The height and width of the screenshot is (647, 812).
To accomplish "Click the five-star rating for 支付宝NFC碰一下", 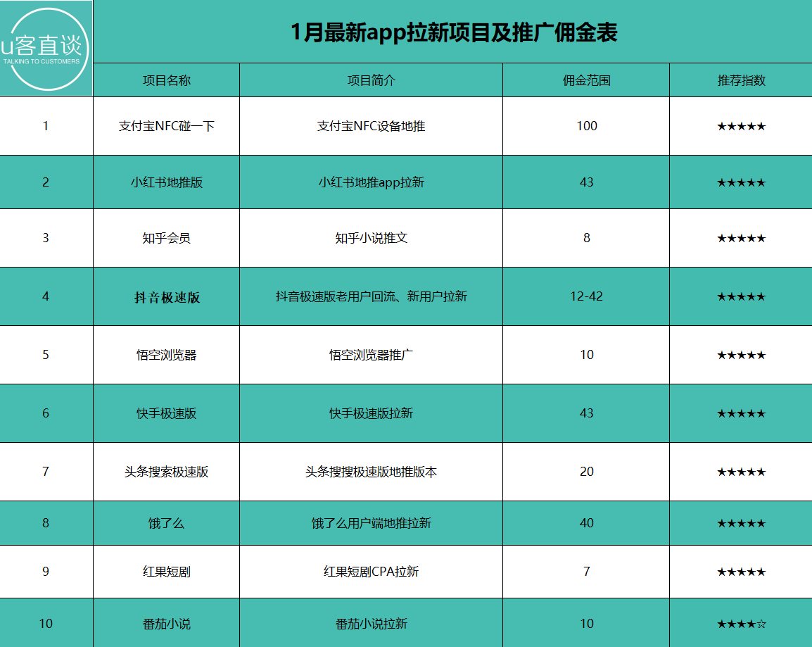I will point(740,127).
